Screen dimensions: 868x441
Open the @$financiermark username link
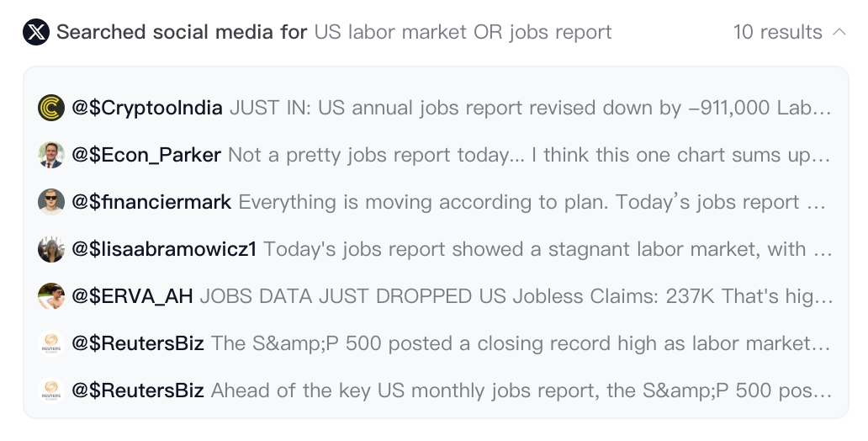point(151,202)
